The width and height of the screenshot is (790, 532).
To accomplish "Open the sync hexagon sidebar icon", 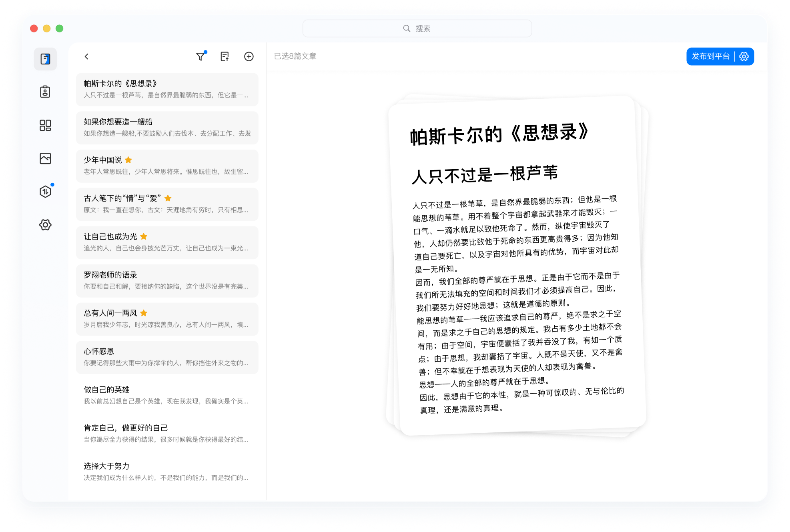I will [45, 192].
